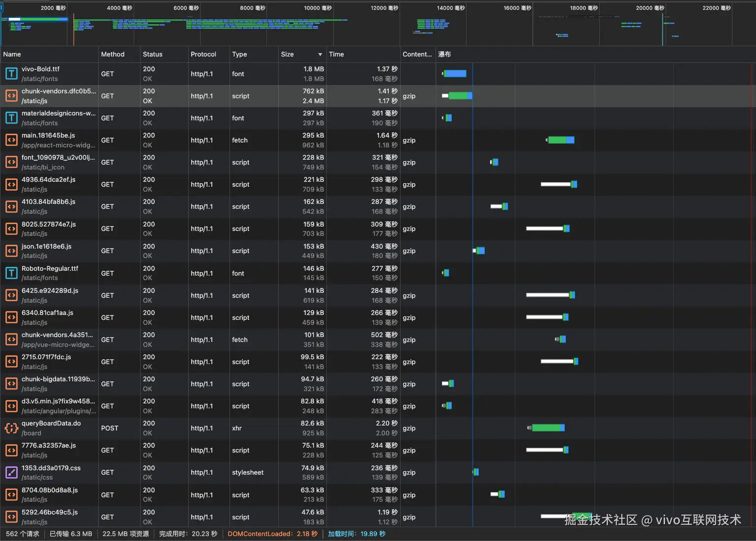Click fetch type of chunk-vendors.4a351 row

coord(240,340)
